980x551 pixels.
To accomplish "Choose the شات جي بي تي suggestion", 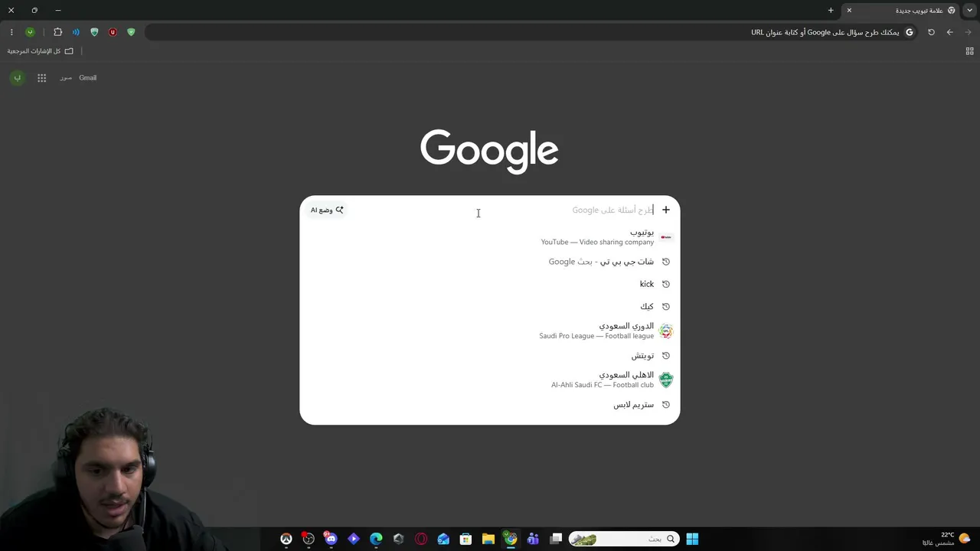I will coord(490,262).
